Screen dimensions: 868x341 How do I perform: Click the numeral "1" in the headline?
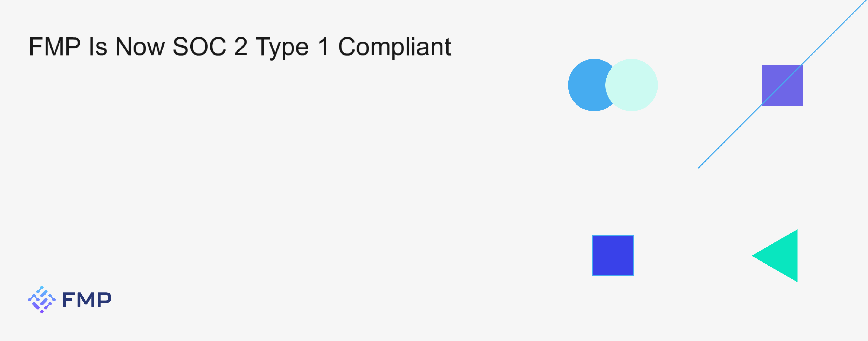[x=323, y=46]
